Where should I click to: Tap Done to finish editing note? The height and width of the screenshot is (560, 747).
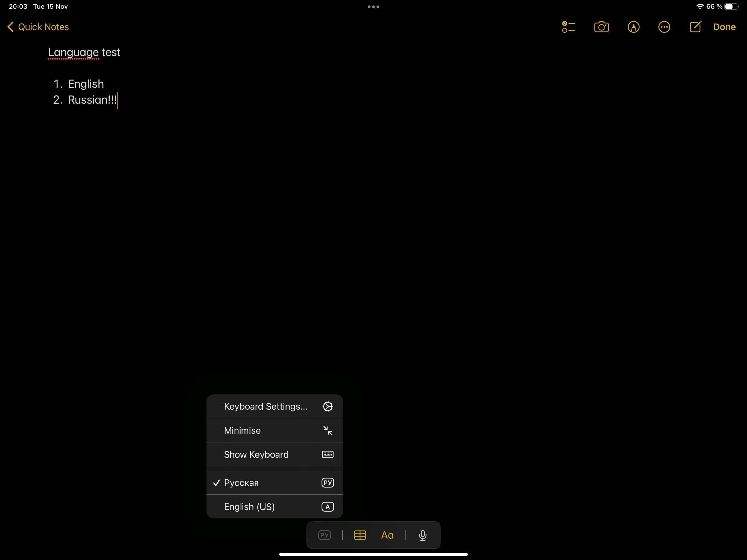pos(724,27)
